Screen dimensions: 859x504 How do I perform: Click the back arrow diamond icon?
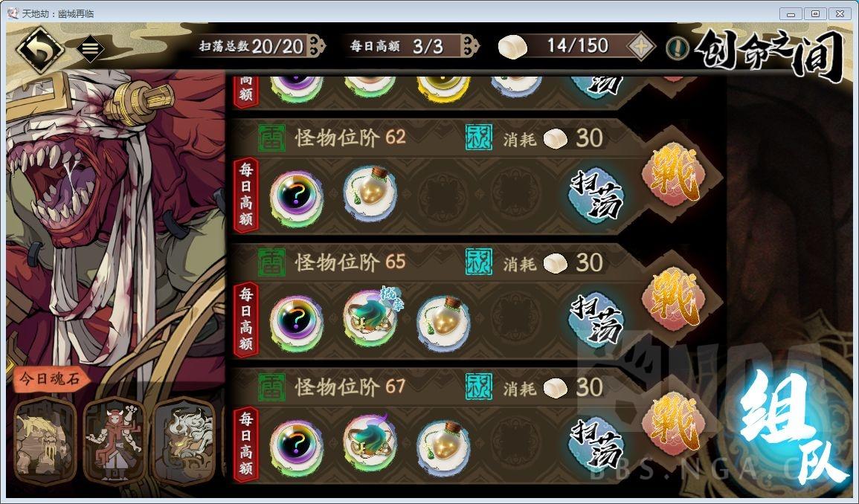click(x=40, y=50)
